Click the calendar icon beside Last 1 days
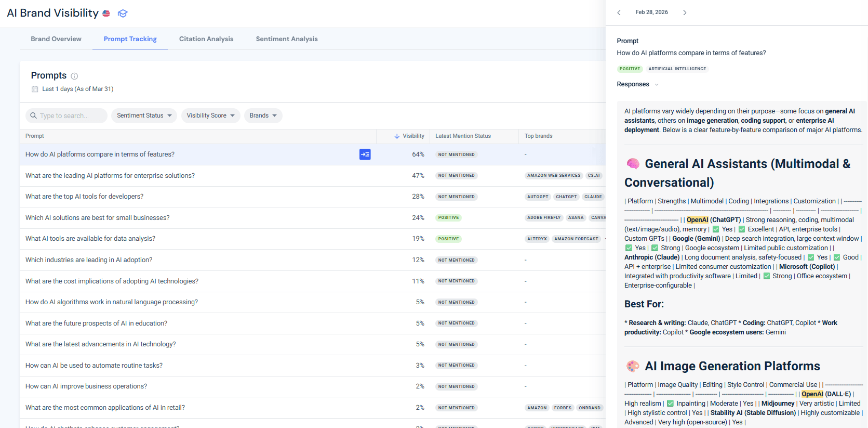 point(35,89)
